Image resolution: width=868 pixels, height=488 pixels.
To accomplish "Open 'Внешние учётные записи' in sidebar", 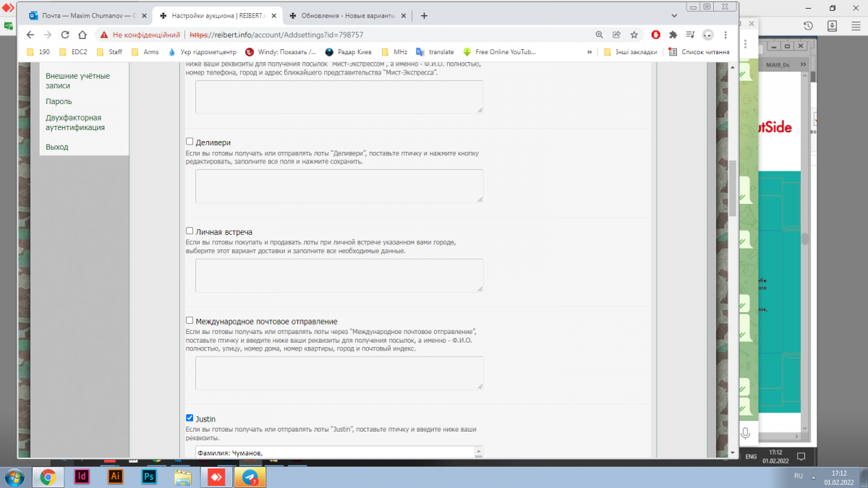I will [77, 80].
